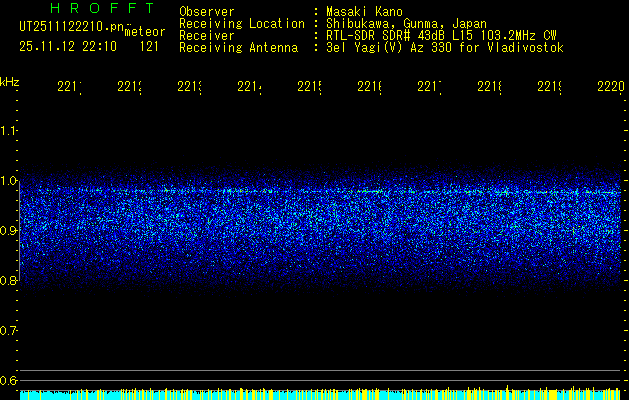
Task: Click the 2211 time marker
Action: 69,87
